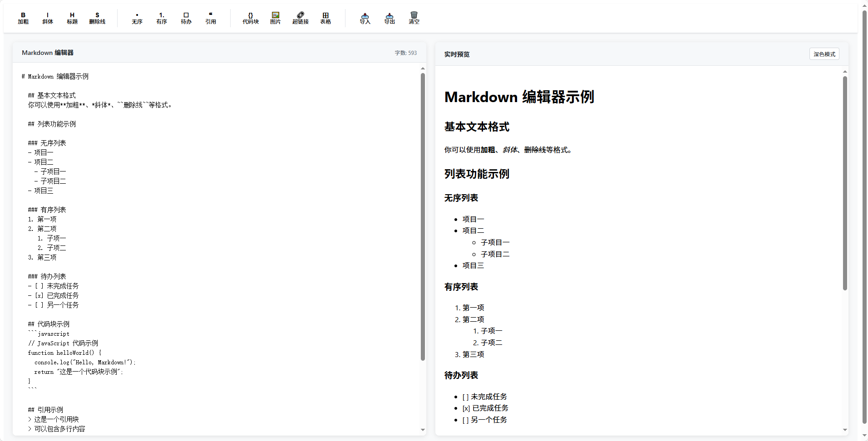The image size is (868, 441).
Task: Insert a todo item via 待办 icon
Action: click(186, 18)
